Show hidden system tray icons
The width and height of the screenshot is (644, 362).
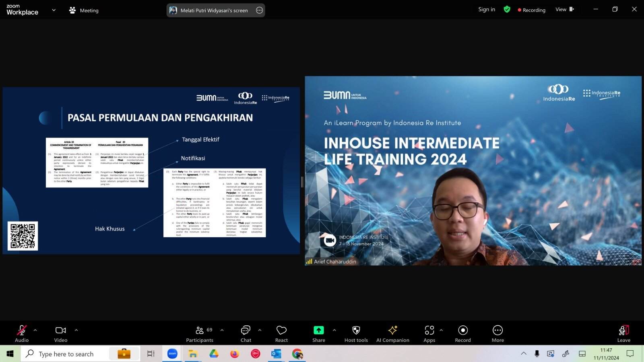pos(524,354)
